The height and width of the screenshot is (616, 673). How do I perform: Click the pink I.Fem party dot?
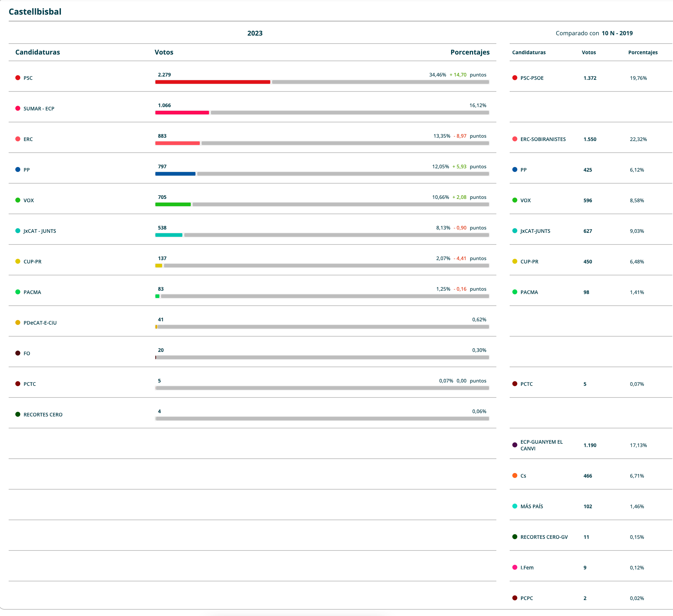pos(515,567)
